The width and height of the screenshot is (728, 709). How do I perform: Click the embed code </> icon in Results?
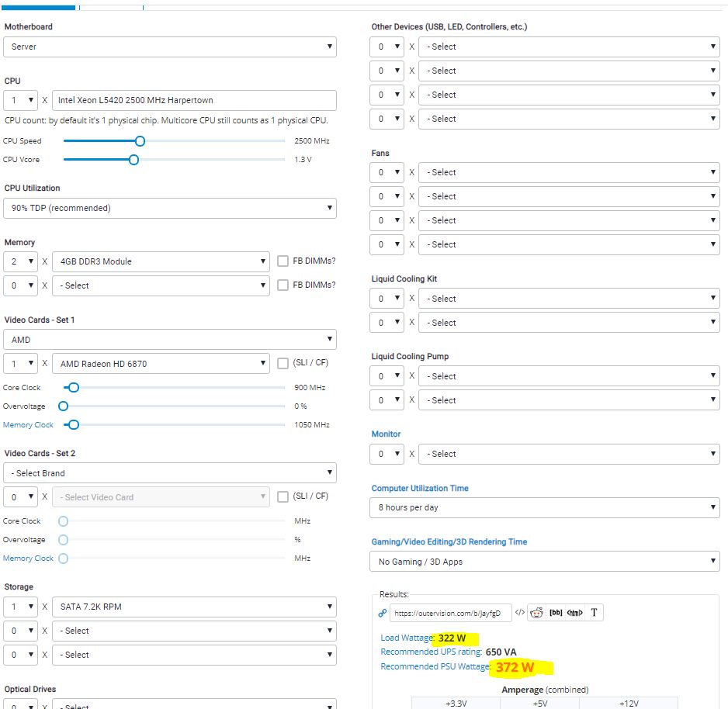(520, 613)
